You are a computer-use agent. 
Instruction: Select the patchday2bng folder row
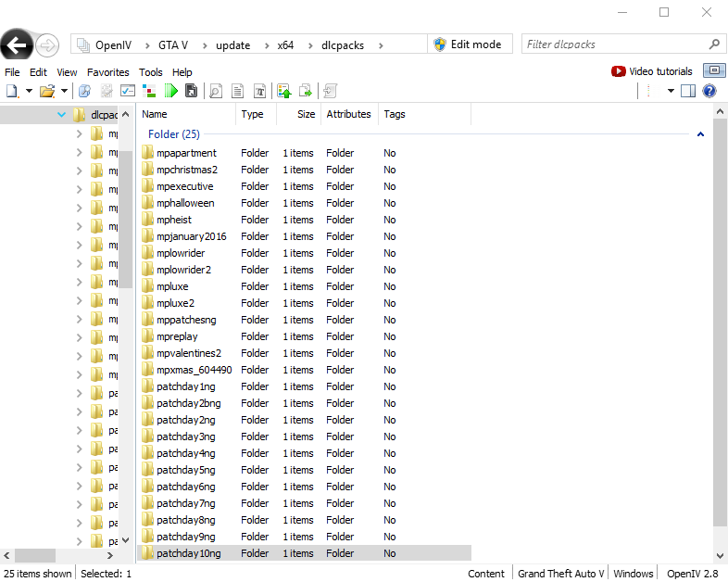tap(306, 403)
